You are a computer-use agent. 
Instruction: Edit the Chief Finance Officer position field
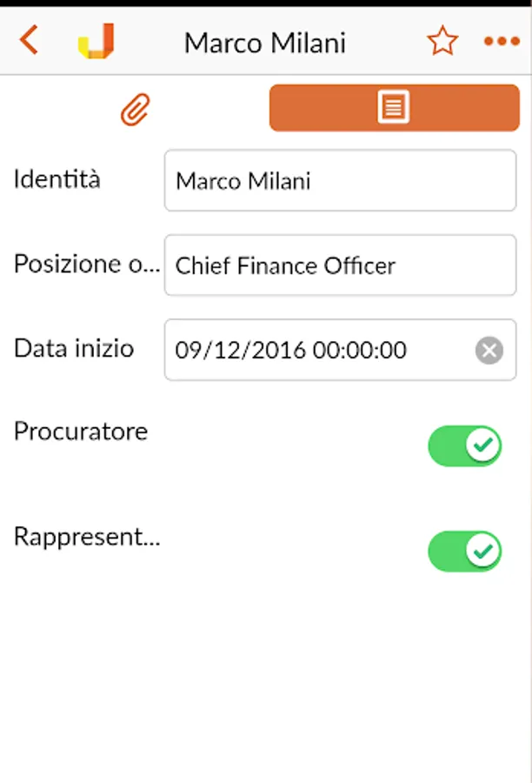click(x=340, y=265)
